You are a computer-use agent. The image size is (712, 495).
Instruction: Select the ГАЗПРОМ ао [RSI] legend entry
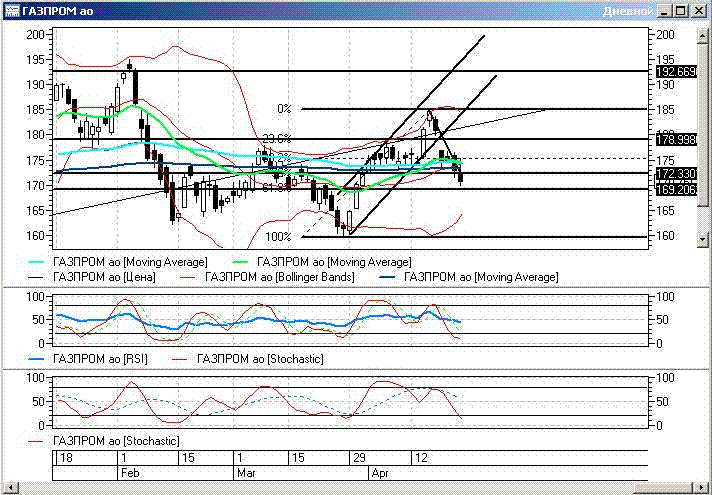(x=88, y=359)
